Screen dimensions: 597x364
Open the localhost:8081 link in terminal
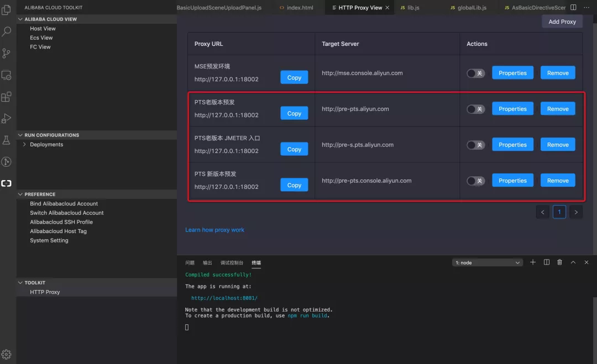click(x=224, y=298)
